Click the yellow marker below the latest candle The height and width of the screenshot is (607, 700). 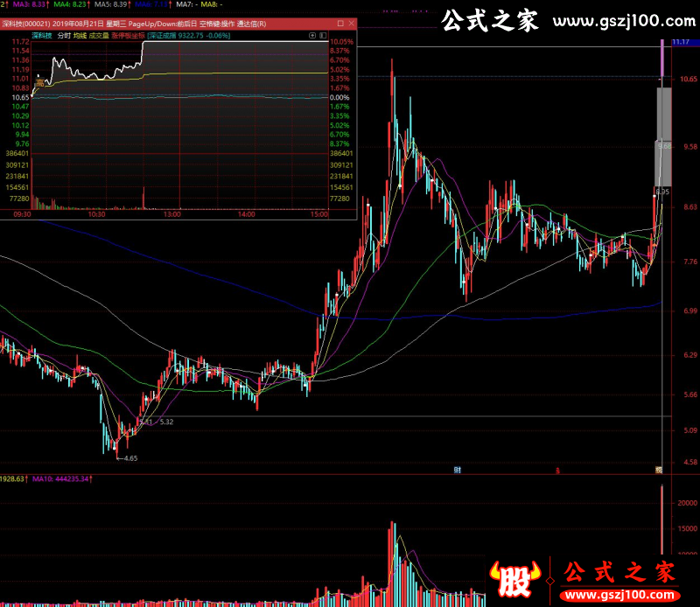[x=659, y=470]
